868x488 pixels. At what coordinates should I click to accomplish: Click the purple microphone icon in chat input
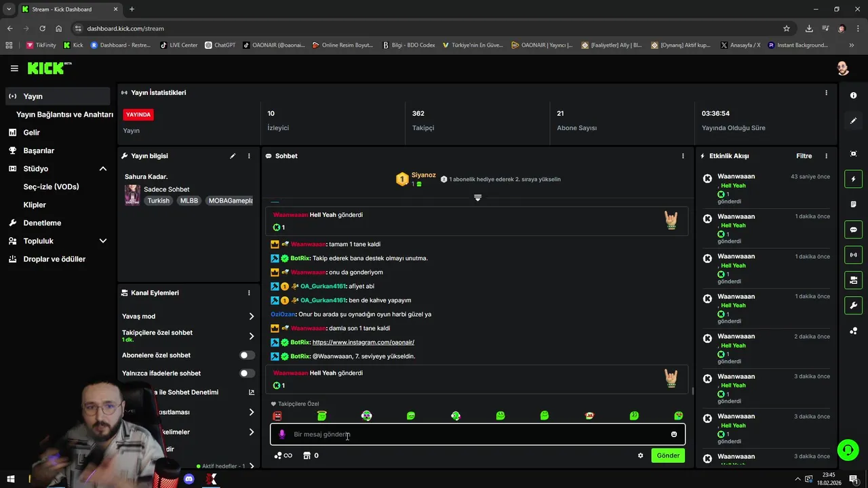pyautogui.click(x=282, y=434)
